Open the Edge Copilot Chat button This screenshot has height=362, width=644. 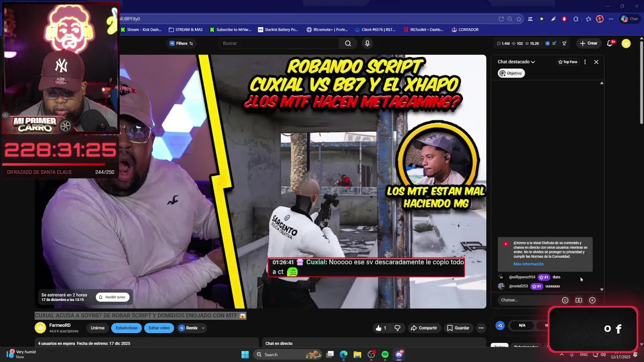[x=629, y=19]
